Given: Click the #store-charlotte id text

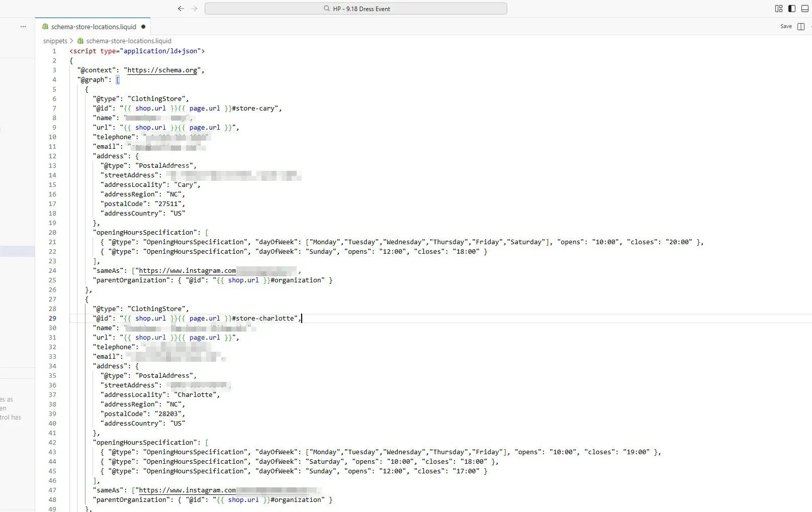Looking at the screenshot, I should point(262,319).
